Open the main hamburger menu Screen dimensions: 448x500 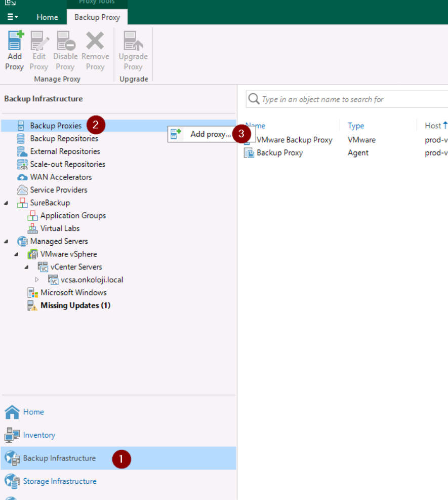pyautogui.click(x=13, y=17)
